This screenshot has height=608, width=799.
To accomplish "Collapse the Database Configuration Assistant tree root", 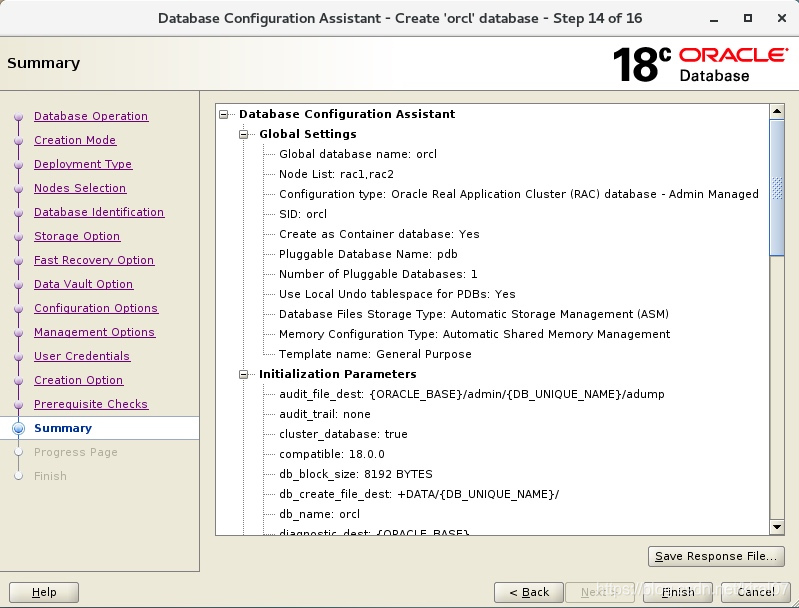I will point(223,114).
